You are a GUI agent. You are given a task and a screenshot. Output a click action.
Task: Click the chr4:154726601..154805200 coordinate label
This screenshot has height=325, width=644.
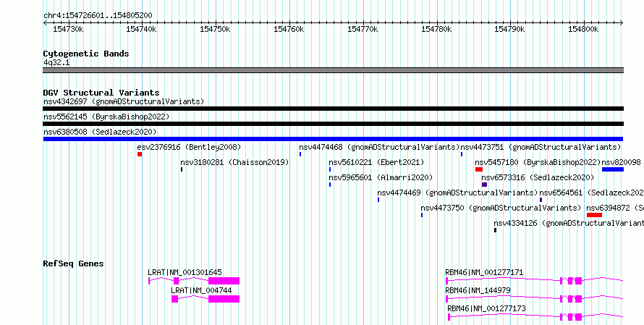98,16
